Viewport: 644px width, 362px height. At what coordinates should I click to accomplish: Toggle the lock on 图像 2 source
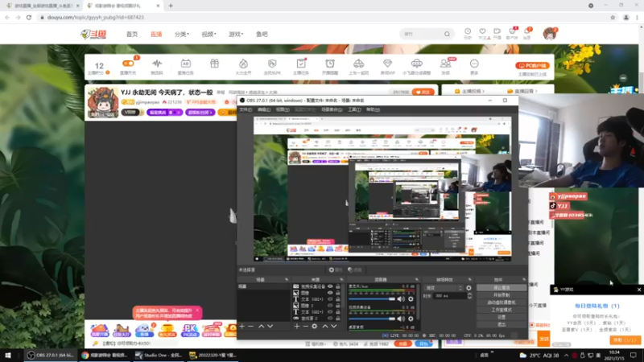(x=338, y=306)
